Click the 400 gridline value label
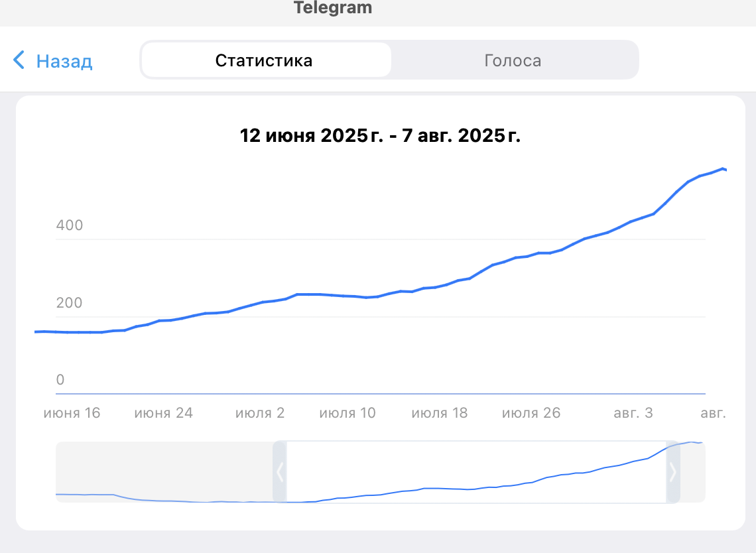The width and height of the screenshot is (756, 553). coord(70,225)
